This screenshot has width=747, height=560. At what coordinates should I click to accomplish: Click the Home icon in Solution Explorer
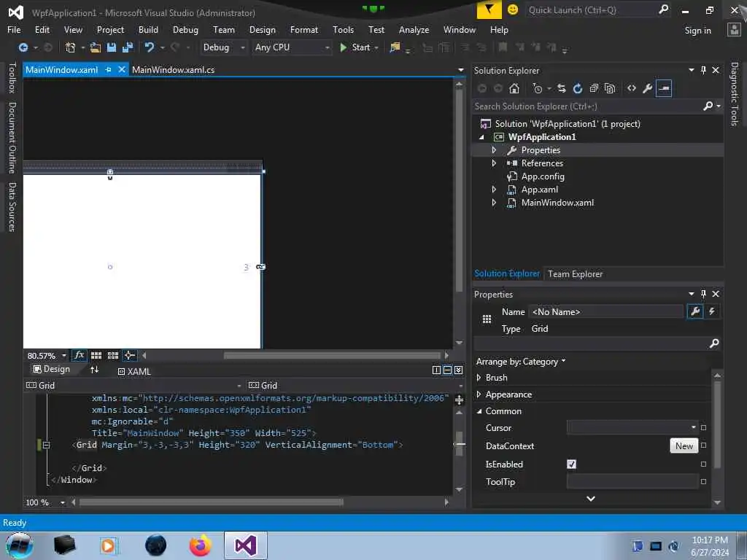tap(514, 88)
